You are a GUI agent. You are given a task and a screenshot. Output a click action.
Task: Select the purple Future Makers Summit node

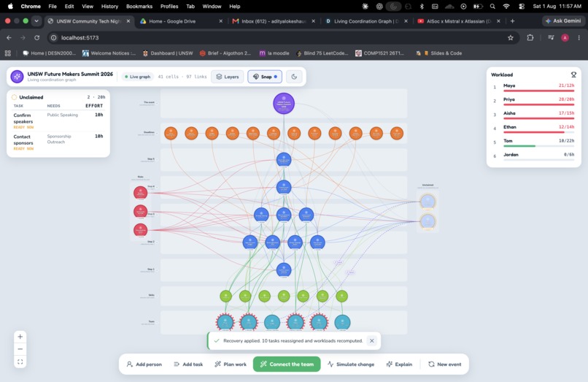pos(284,103)
